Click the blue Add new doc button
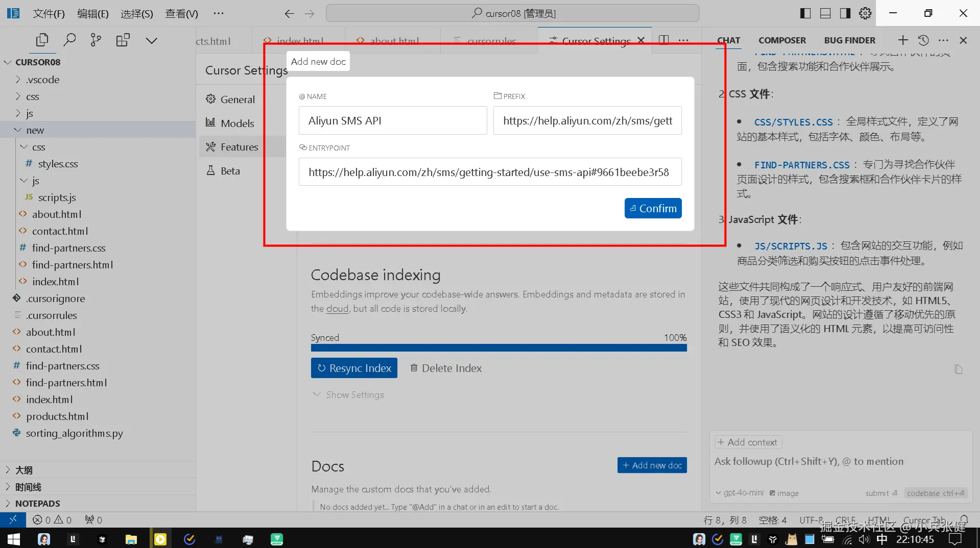980x548 pixels. (652, 465)
